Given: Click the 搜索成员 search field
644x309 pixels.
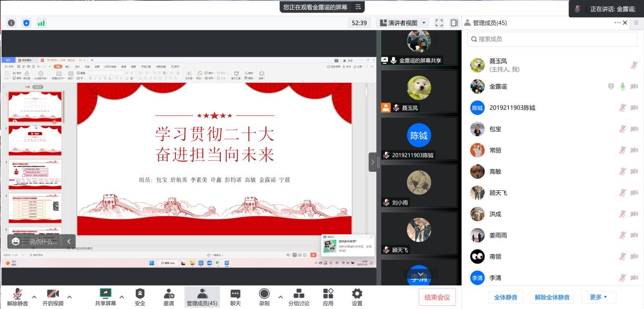Looking at the screenshot, I should coord(552,39).
